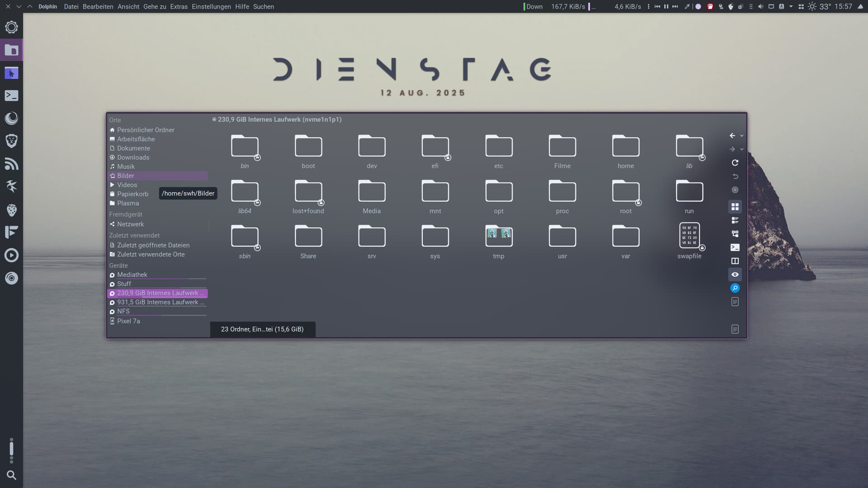Viewport: 868px width, 488px height.
Task: Open the Ansicht menu
Action: click(128, 7)
